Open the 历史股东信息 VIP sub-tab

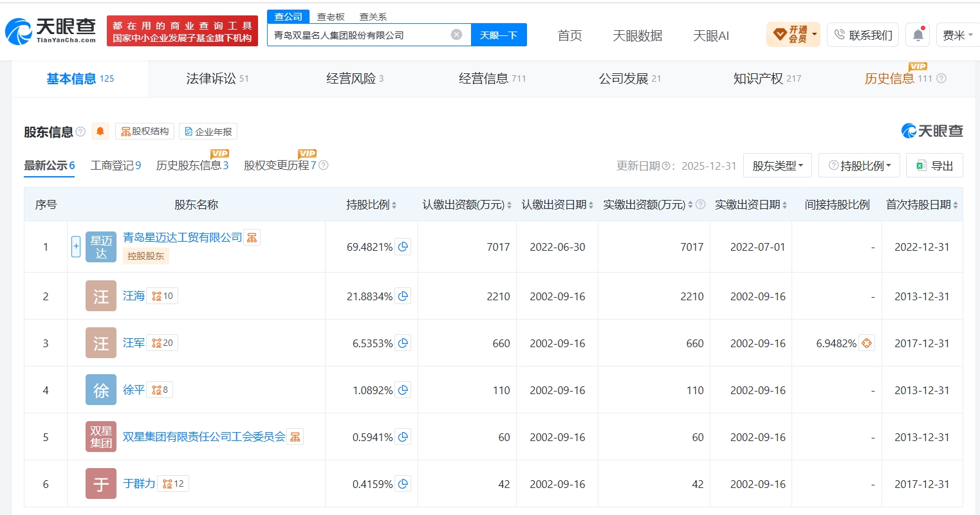click(192, 165)
